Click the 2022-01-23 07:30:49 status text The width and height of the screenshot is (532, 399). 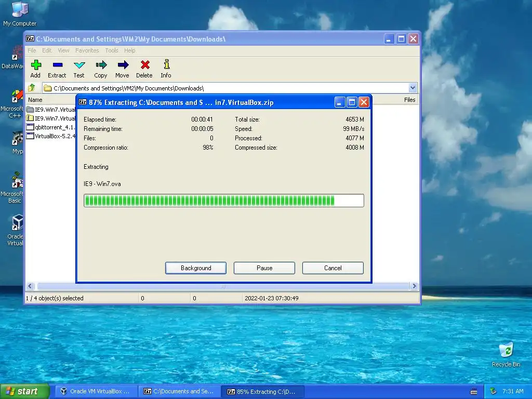pos(271,298)
